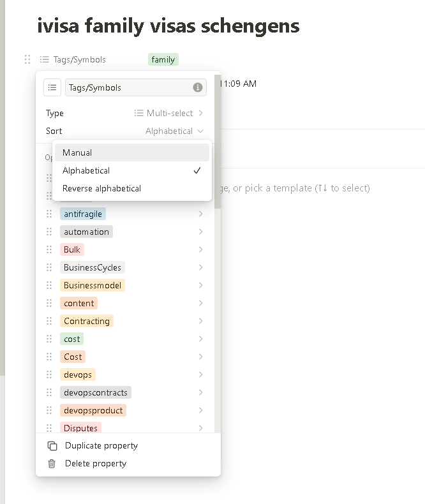
Task: Click the family tag on the page
Action: 163,59
